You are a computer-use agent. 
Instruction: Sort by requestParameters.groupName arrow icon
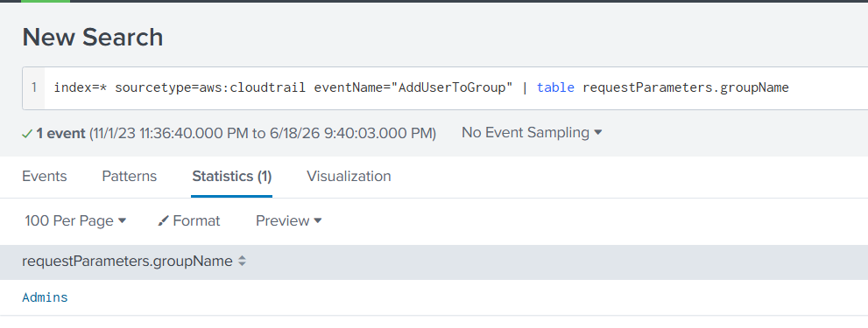coord(242,262)
